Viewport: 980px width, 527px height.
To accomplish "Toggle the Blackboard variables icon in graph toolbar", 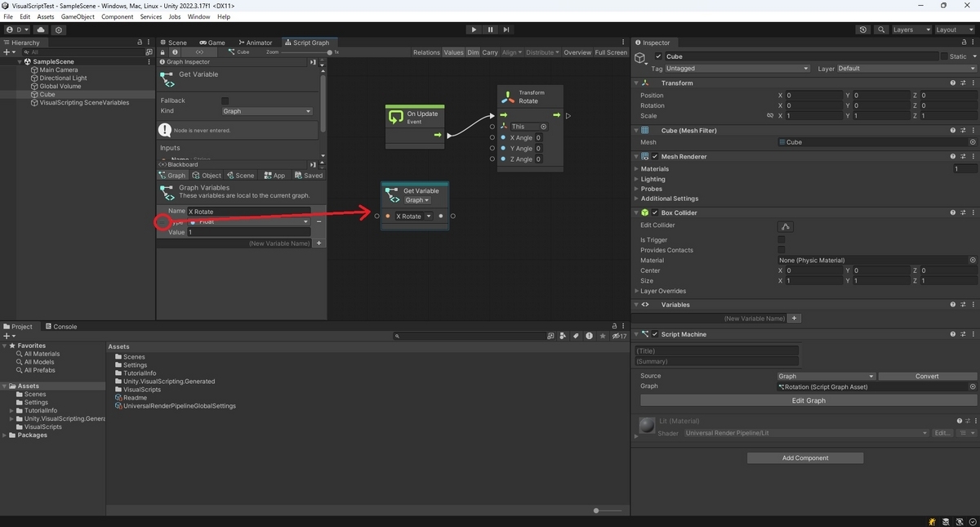I will click(x=199, y=52).
